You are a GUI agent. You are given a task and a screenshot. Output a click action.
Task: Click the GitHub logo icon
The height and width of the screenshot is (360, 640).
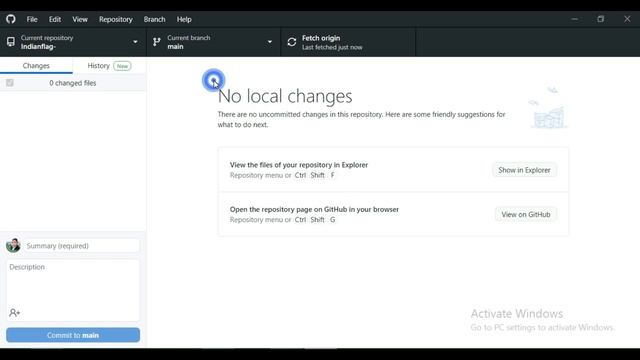[11, 19]
